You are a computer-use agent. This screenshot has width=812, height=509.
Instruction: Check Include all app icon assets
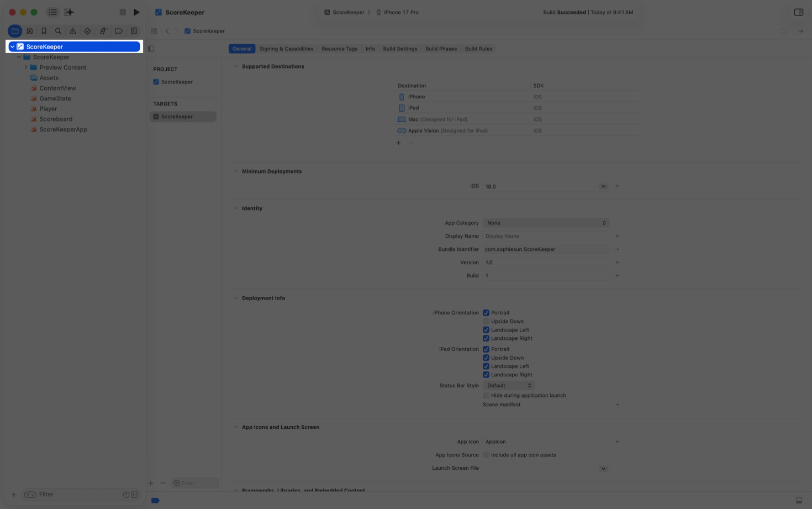point(486,455)
